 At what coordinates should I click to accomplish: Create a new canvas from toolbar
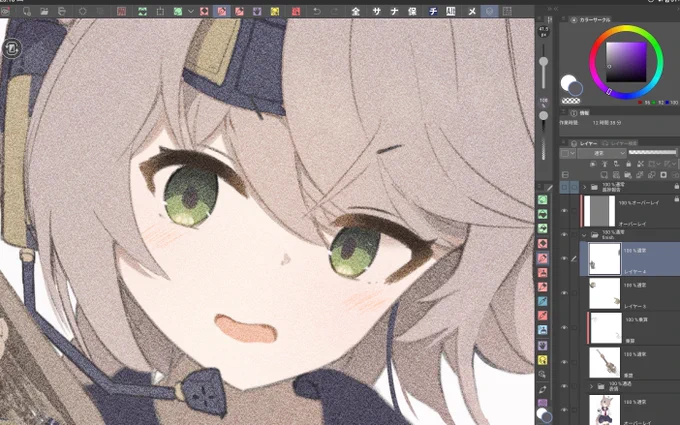click(26, 11)
